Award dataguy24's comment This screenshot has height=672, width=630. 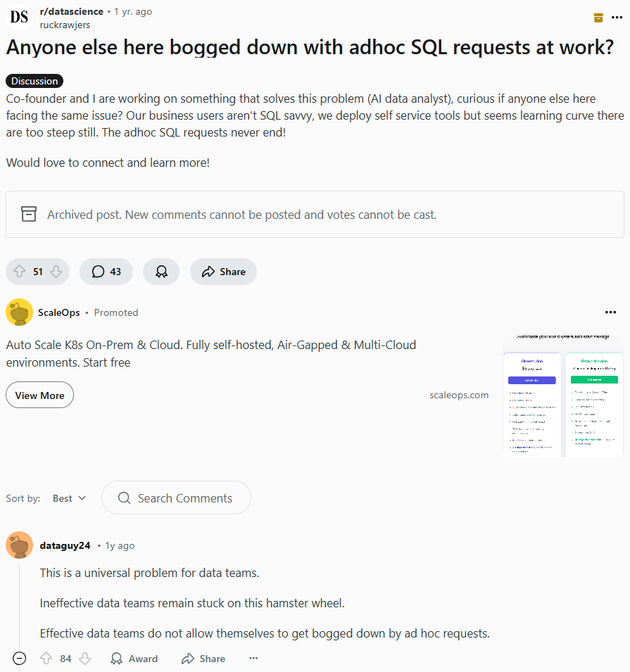tap(134, 659)
